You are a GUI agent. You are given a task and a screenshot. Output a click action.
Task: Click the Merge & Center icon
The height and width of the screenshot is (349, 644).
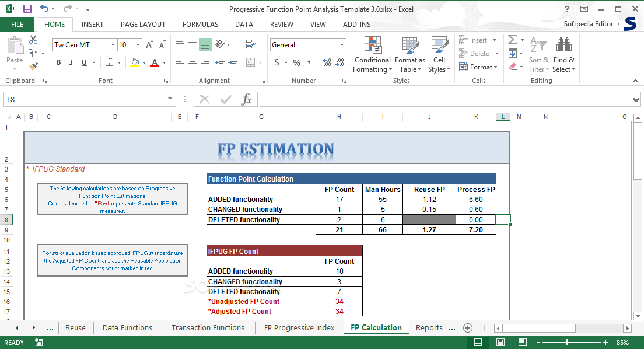pos(250,62)
